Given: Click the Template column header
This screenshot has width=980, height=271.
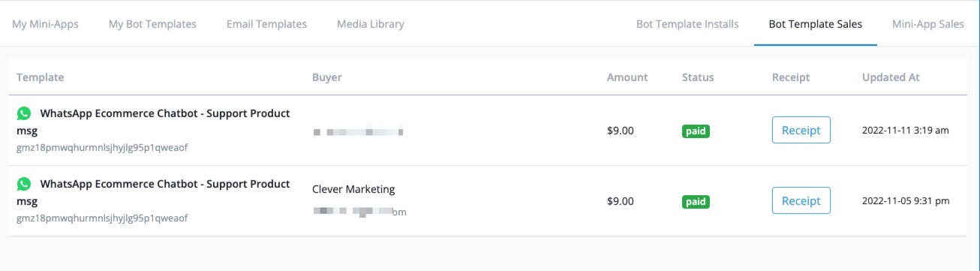Looking at the screenshot, I should tap(40, 77).
